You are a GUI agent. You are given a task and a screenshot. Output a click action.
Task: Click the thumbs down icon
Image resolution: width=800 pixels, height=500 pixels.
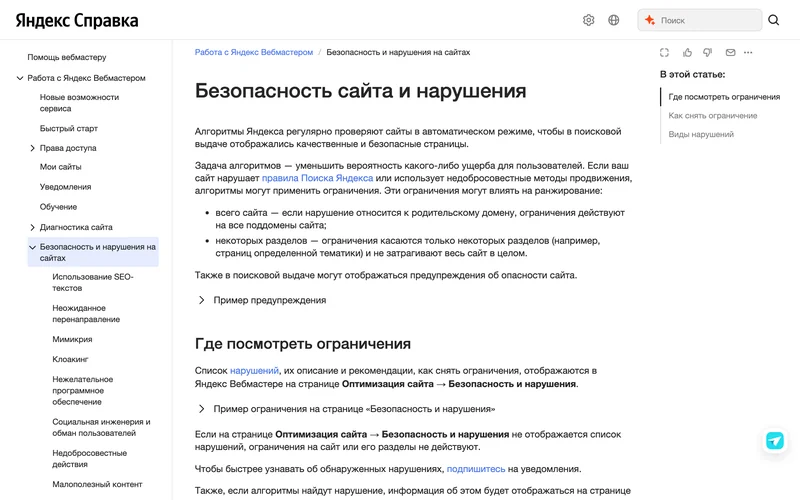point(708,53)
